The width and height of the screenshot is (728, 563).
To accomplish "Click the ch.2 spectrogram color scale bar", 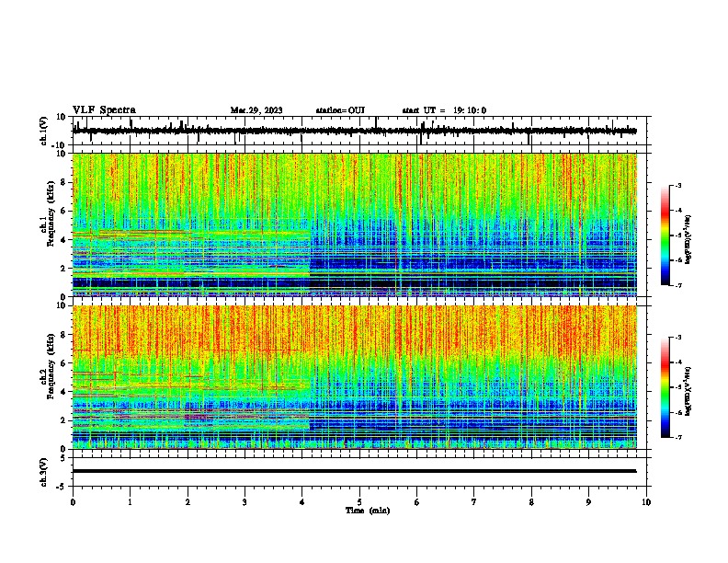I will (665, 387).
